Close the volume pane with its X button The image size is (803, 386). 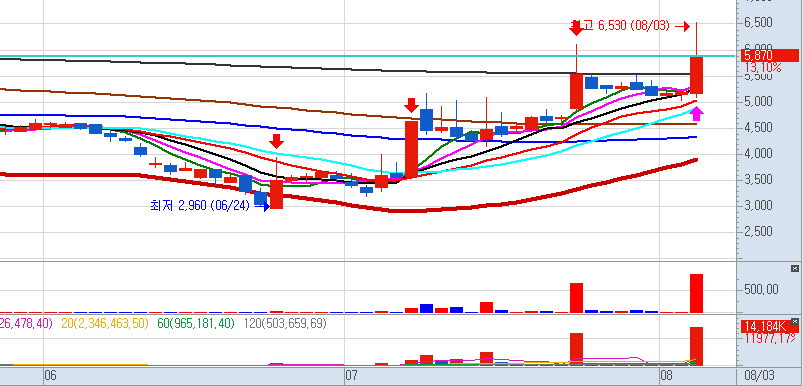pyautogui.click(x=794, y=268)
